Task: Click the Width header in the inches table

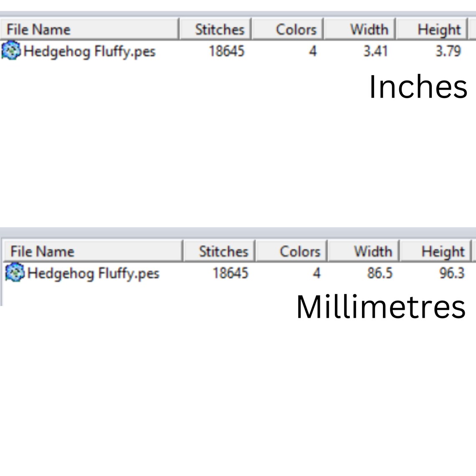Action: pos(360,29)
